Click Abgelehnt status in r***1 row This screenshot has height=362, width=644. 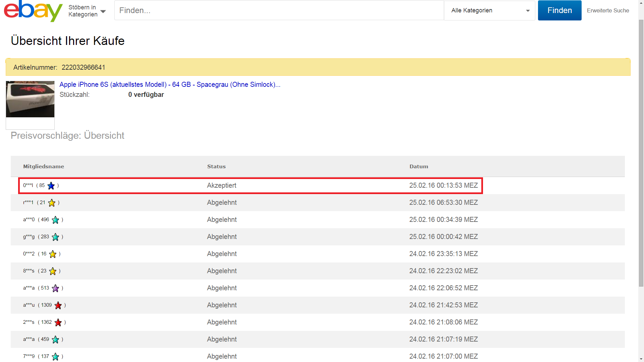[222, 202]
